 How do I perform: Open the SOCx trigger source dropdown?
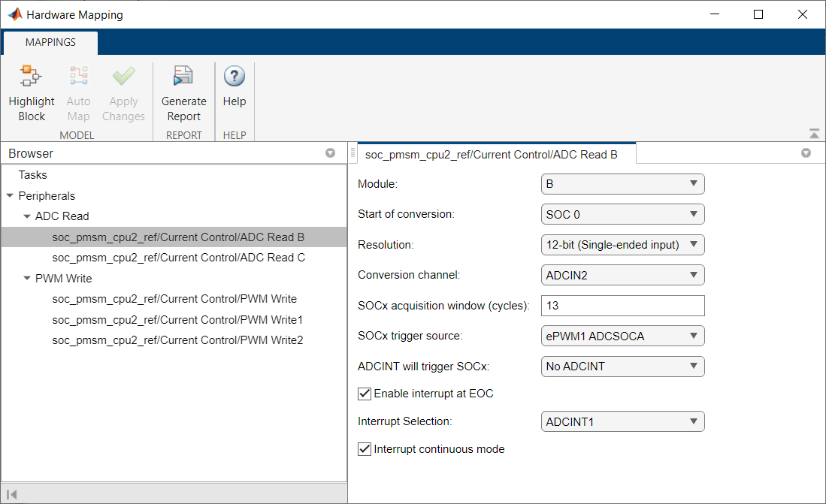pyautogui.click(x=622, y=336)
